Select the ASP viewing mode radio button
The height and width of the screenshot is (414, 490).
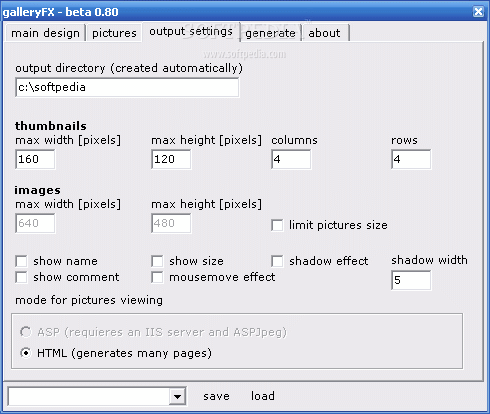[26, 332]
